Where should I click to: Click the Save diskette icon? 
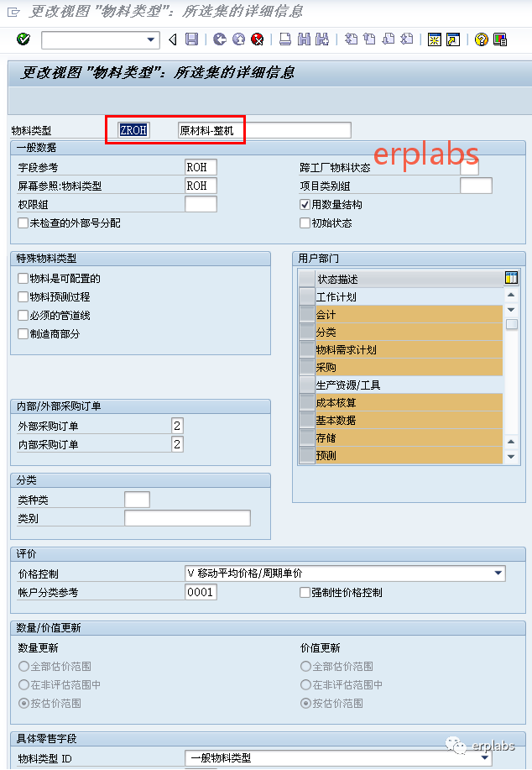coord(191,39)
